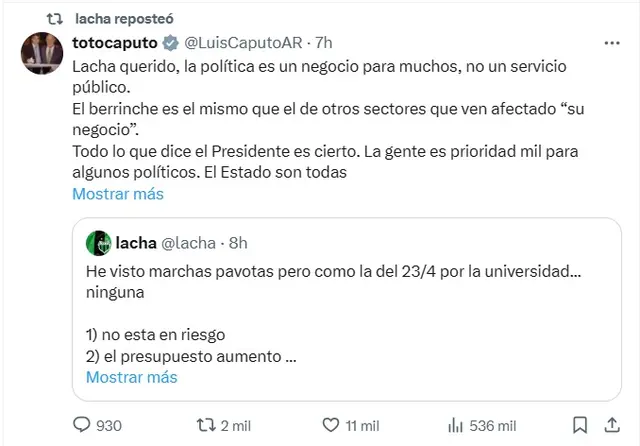640x446 pixels.
Task: Open the reply comment icon
Action: tap(82, 425)
